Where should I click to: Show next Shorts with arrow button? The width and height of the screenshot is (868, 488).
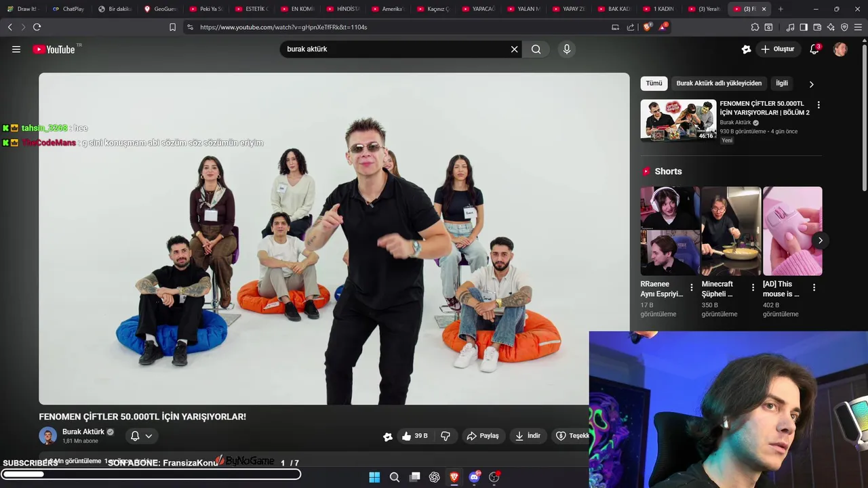click(x=820, y=241)
